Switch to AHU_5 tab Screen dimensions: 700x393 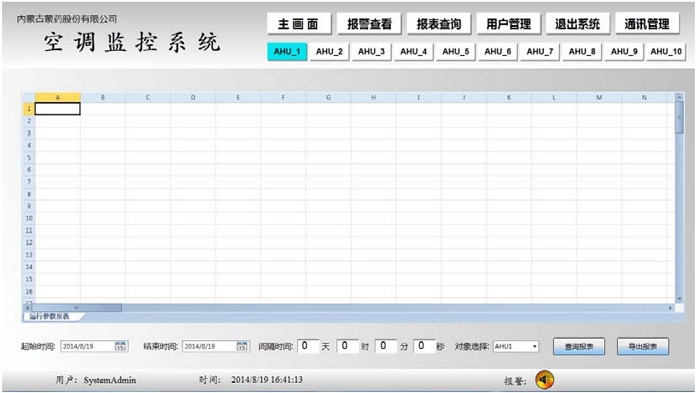pos(456,52)
